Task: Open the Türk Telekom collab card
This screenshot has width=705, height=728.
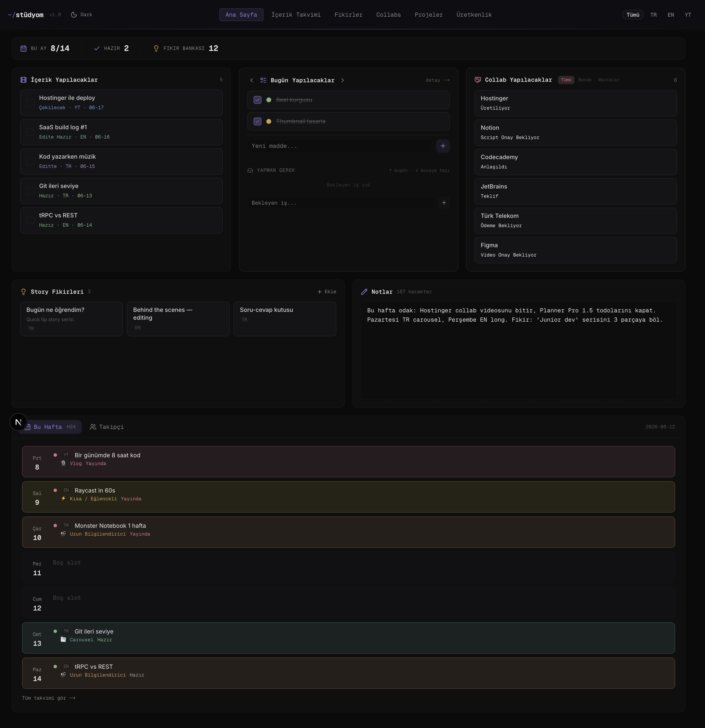Action: tap(575, 221)
